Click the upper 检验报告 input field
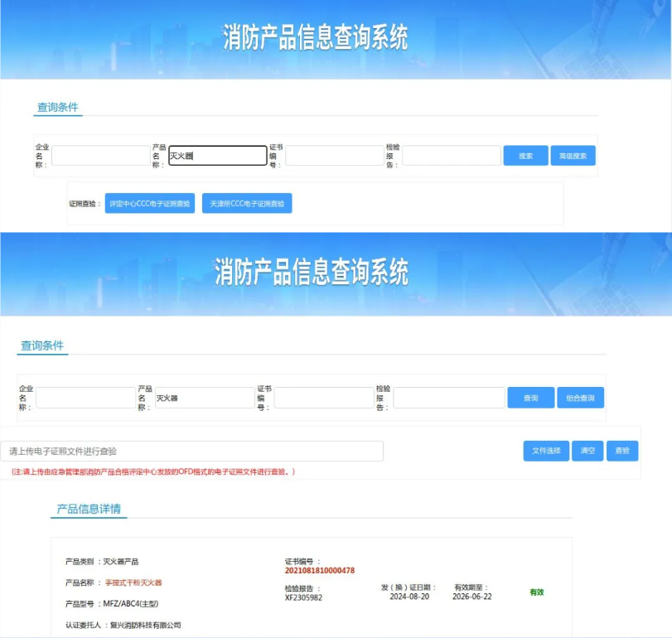672x638 pixels. coord(452,156)
